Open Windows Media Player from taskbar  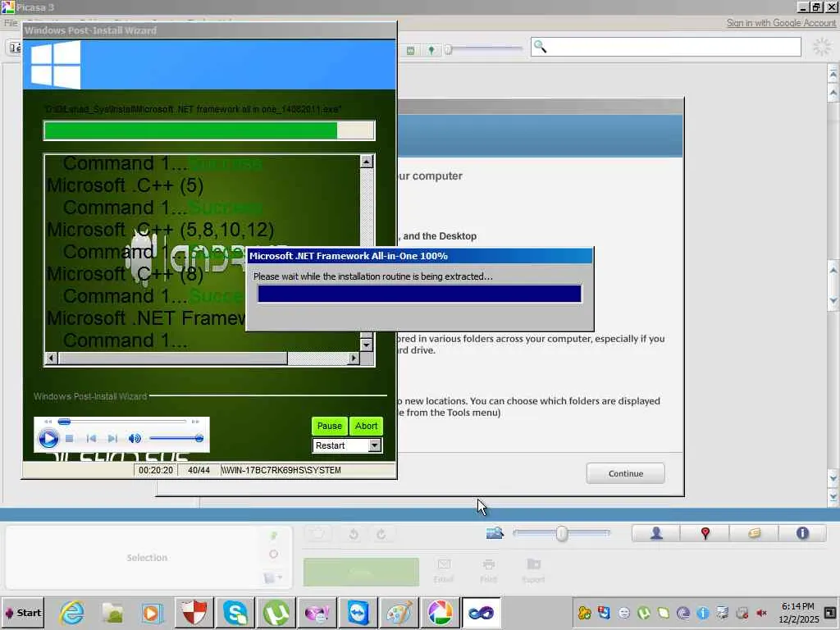click(152, 613)
